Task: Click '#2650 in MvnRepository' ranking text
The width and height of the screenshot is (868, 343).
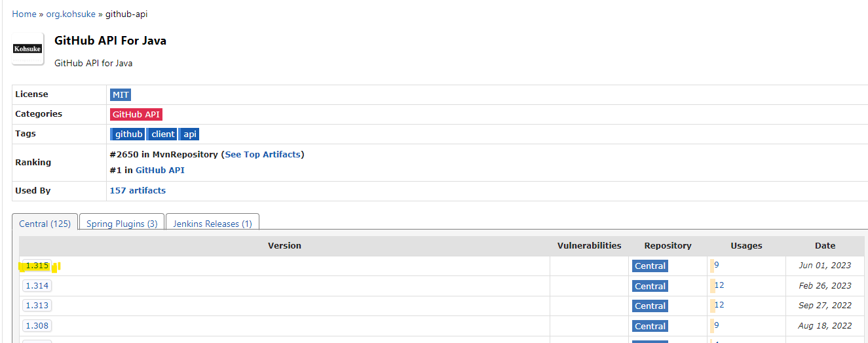Action: tap(164, 155)
